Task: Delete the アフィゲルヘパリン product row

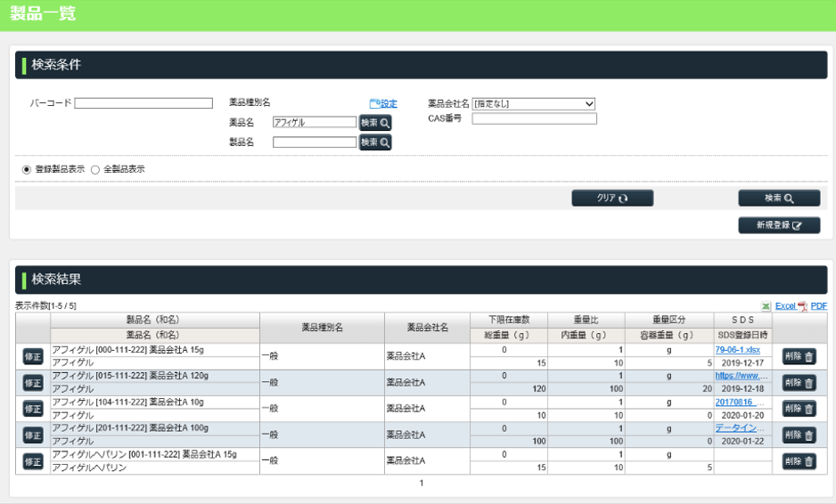Action: pyautogui.click(x=799, y=461)
